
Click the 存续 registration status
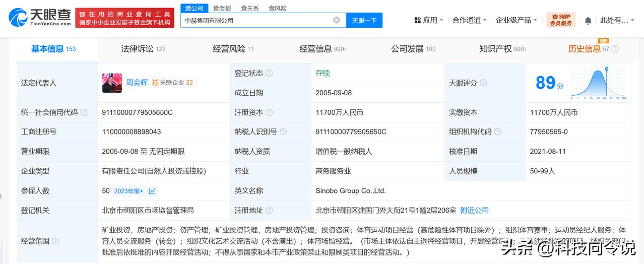coord(323,73)
